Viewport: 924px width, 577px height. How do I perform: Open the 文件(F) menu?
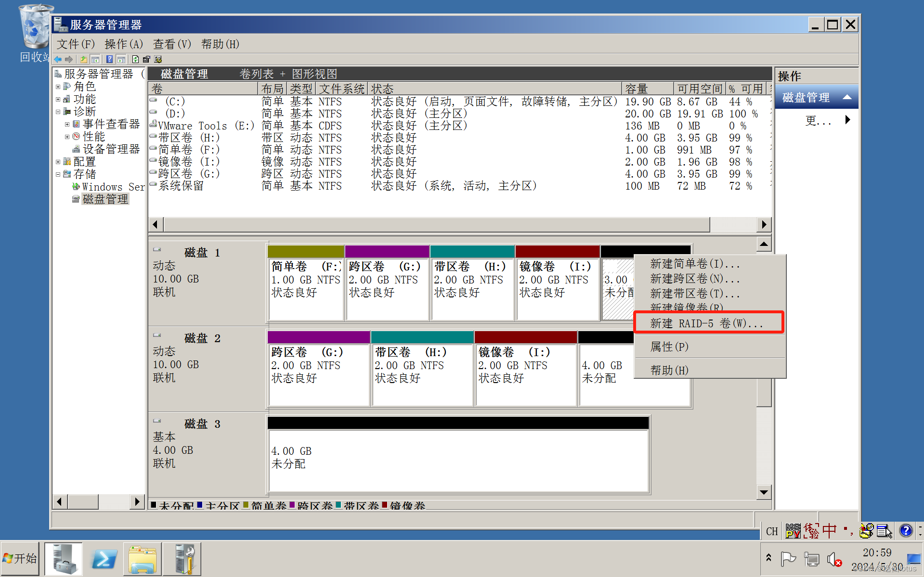(x=76, y=44)
